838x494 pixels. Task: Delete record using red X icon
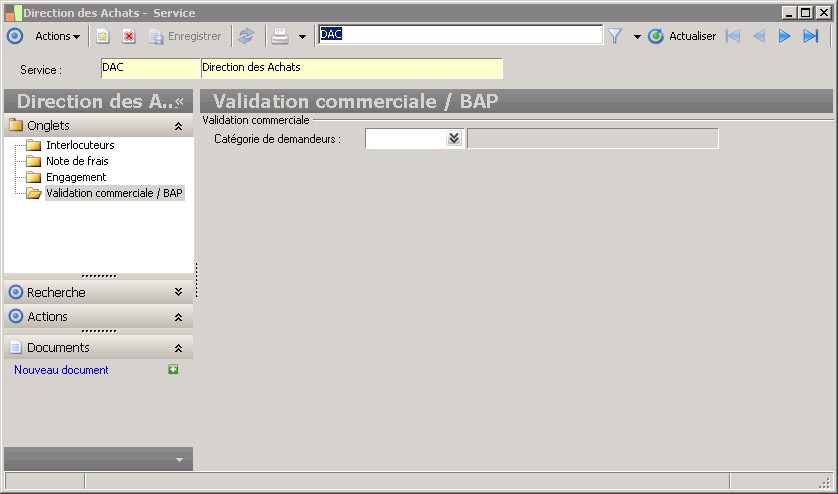(x=129, y=36)
